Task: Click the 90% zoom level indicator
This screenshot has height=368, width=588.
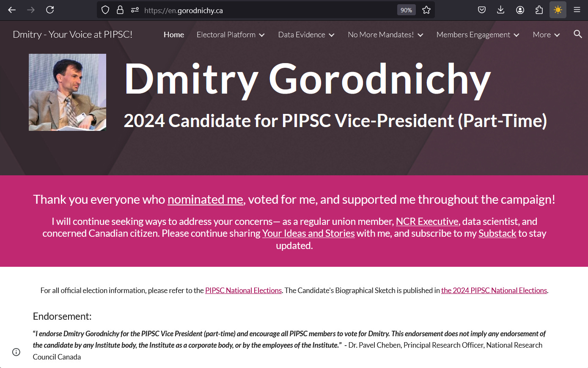Action: pyautogui.click(x=406, y=10)
